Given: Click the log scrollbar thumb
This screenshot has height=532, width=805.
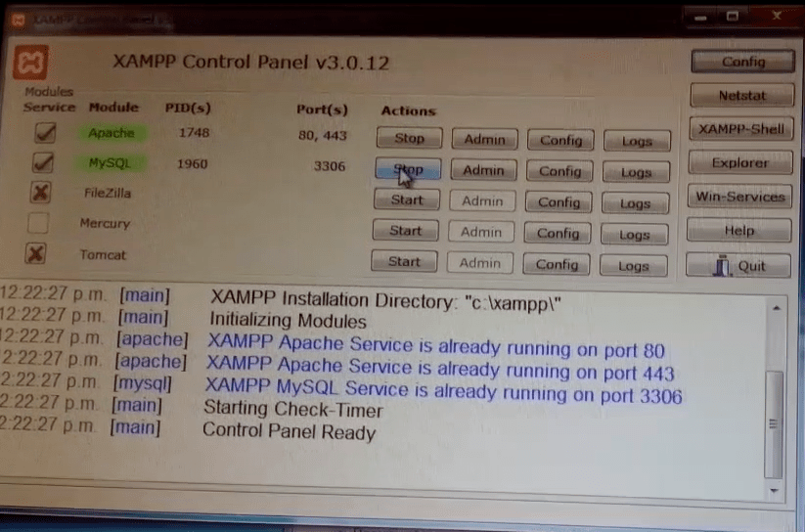Looking at the screenshot, I should point(774,423).
